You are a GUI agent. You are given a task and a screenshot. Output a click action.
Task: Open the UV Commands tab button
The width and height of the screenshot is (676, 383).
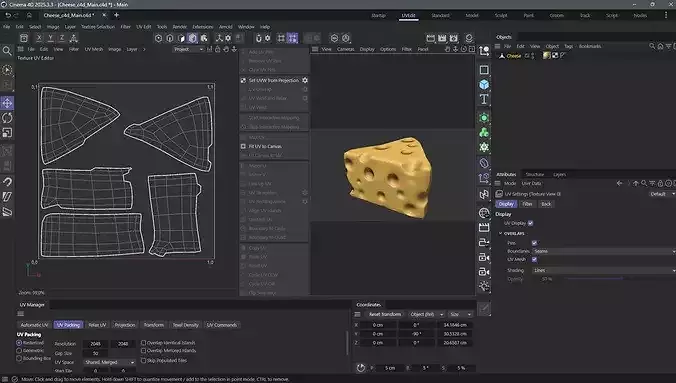(x=222, y=325)
